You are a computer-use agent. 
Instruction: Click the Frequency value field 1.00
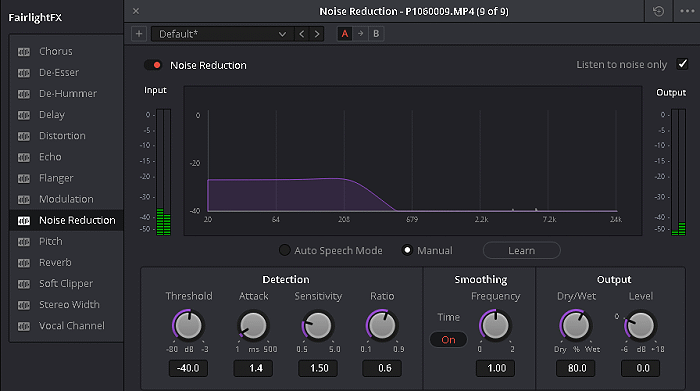click(495, 368)
